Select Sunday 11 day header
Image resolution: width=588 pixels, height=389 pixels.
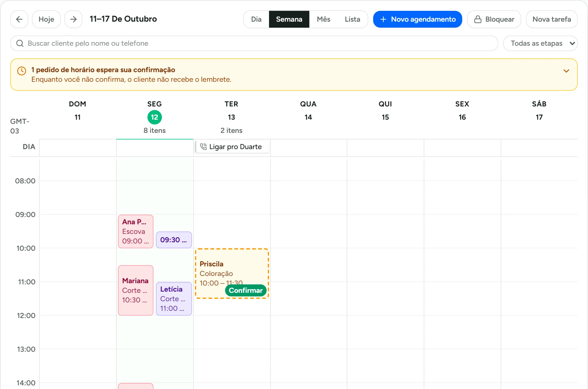(78, 117)
